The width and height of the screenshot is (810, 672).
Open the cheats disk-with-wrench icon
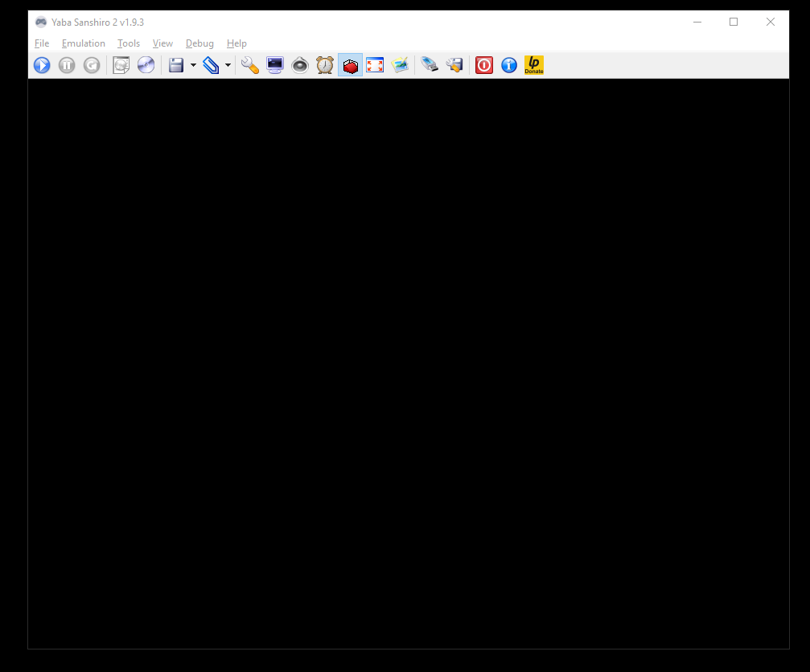pyautogui.click(x=454, y=65)
